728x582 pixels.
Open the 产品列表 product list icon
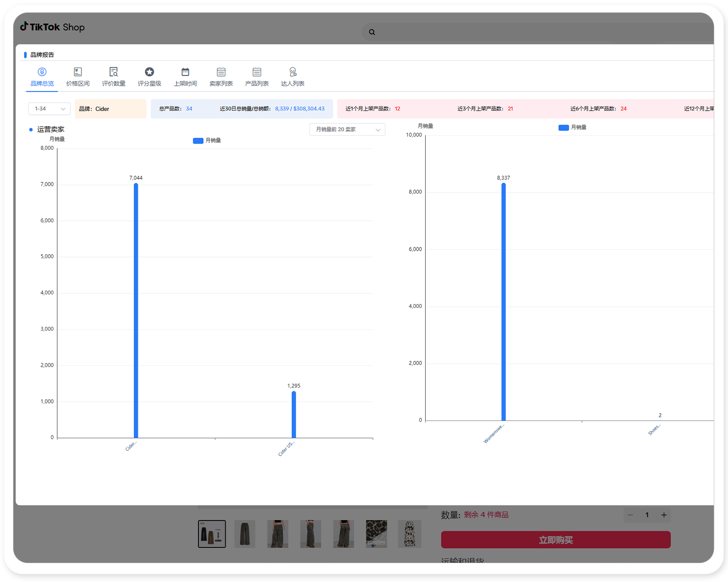[257, 72]
